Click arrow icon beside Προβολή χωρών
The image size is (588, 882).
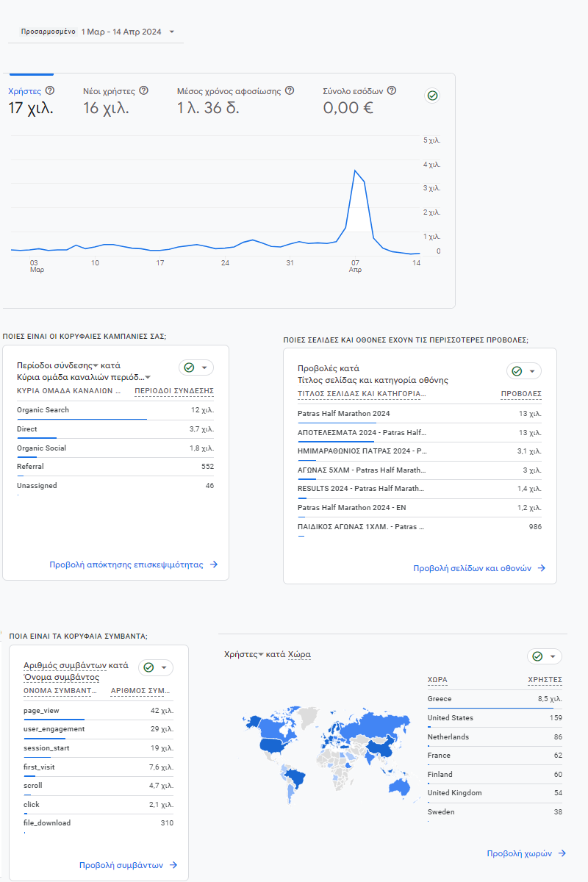pos(562,853)
